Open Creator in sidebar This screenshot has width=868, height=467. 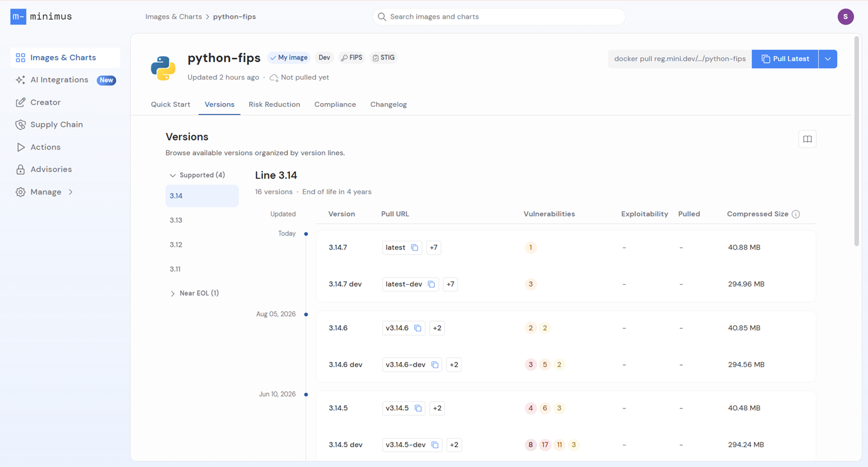(x=65, y=103)
